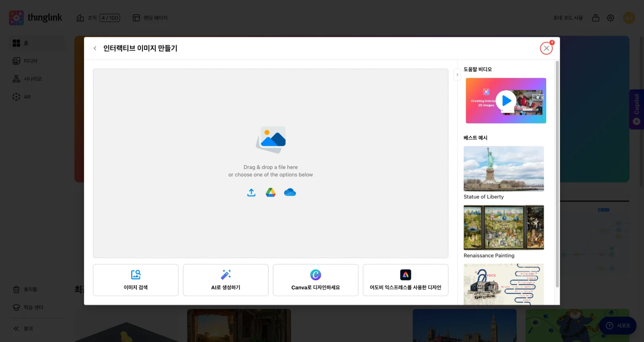Select 시나리오 in the left sidebar
Image resolution: width=644 pixels, height=342 pixels.
tap(36, 79)
